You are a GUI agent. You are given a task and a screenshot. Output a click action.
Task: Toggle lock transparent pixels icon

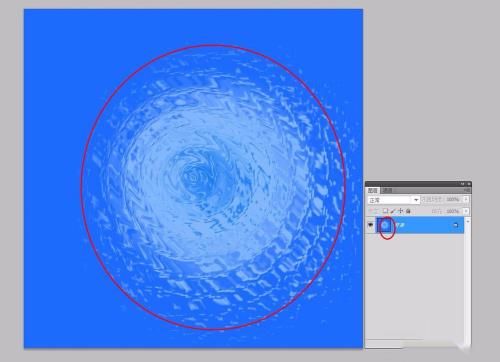385,211
